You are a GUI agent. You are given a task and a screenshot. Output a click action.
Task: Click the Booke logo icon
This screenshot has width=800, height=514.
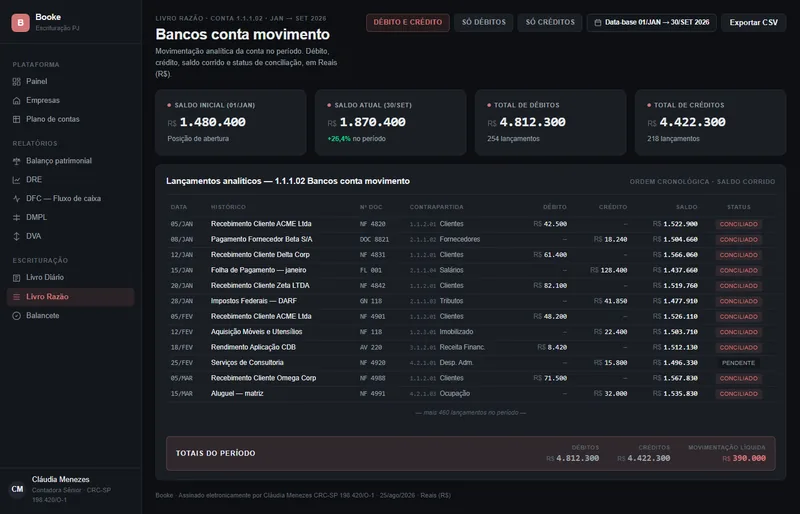pyautogui.click(x=20, y=22)
